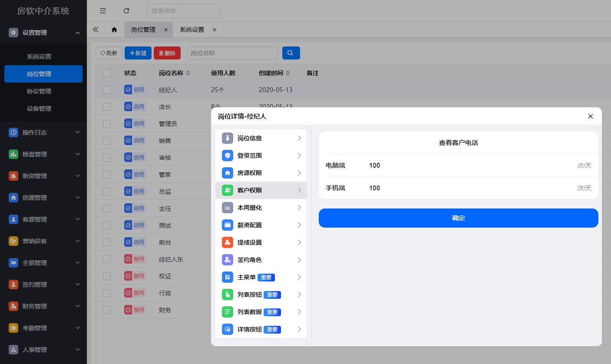611x364 pixels.
Task: Click the 岗位信息 tie icon in dialog
Action: click(228, 138)
